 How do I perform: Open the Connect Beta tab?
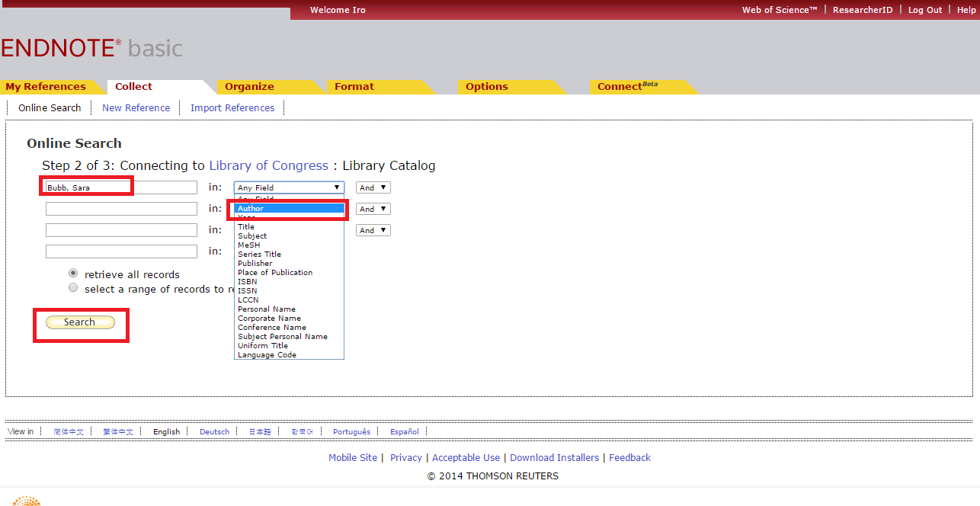627,86
